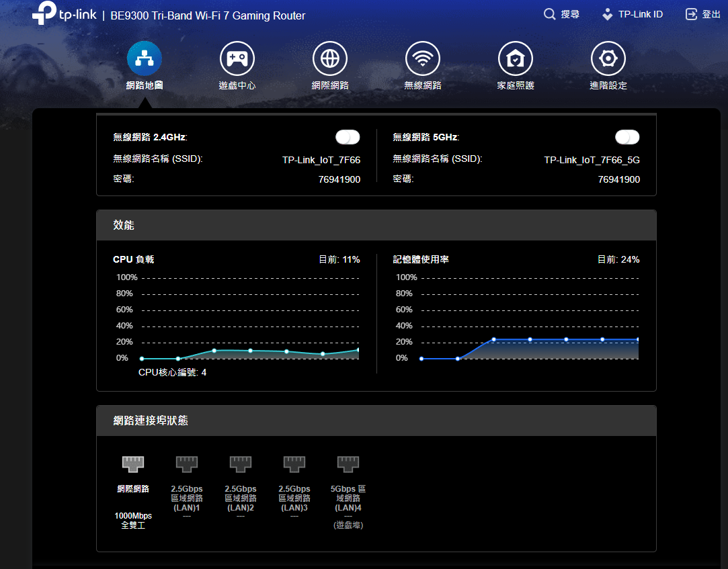Click the (遊戲埠) label

[348, 525]
